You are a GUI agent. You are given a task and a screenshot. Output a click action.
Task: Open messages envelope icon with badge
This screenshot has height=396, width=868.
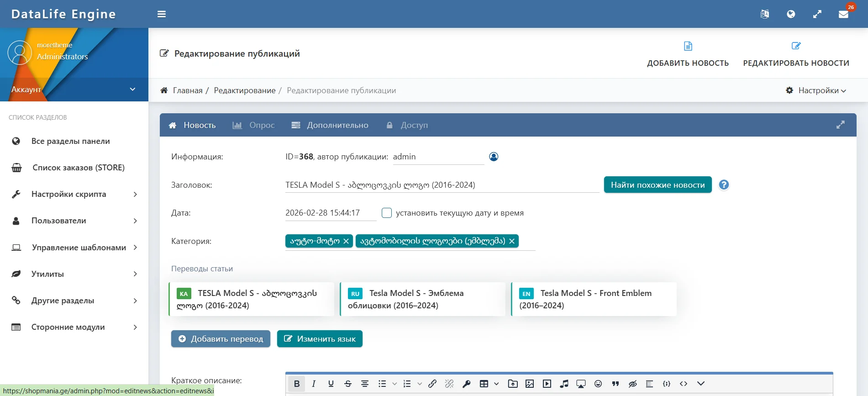click(x=843, y=14)
